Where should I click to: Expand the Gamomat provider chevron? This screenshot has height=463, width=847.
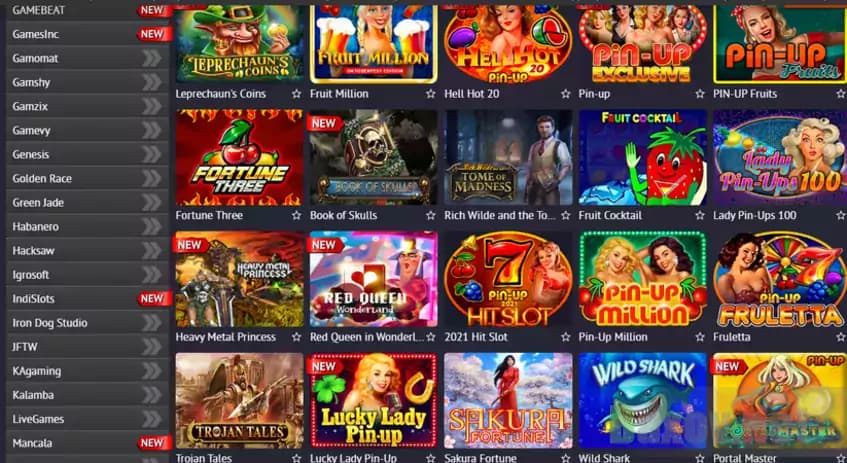[x=152, y=58]
